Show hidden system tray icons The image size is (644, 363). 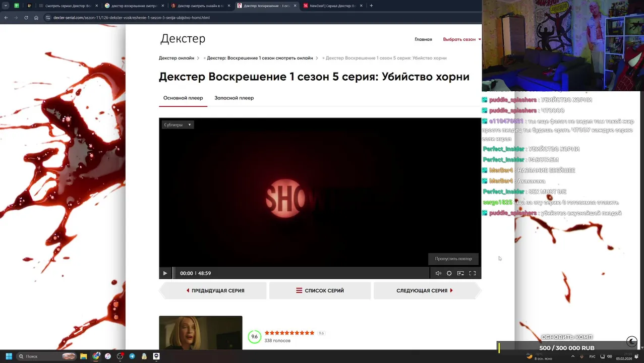pos(572,356)
